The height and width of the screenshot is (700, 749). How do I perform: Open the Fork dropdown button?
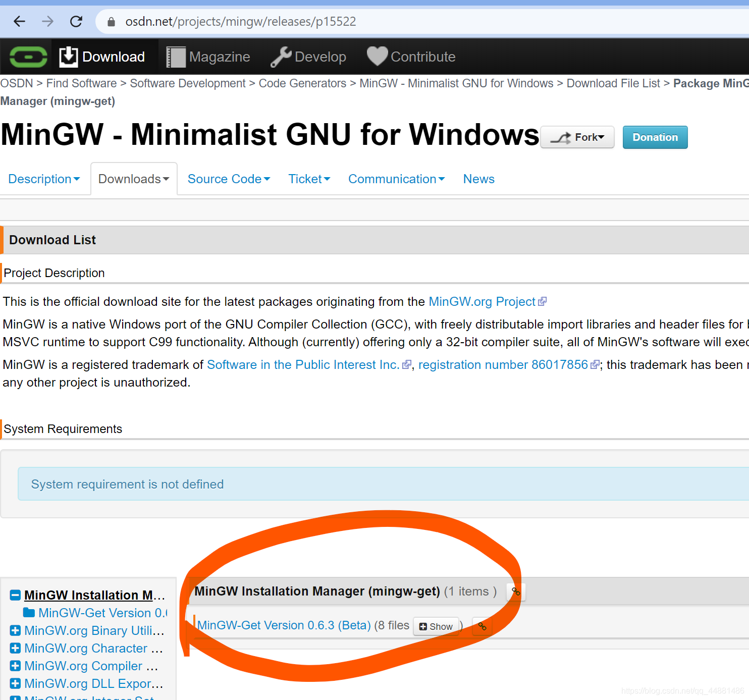577,137
